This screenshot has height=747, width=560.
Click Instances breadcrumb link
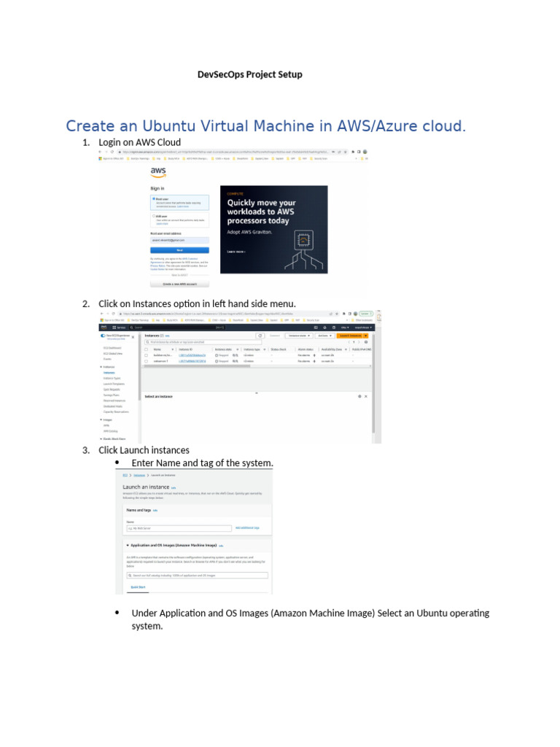point(139,475)
